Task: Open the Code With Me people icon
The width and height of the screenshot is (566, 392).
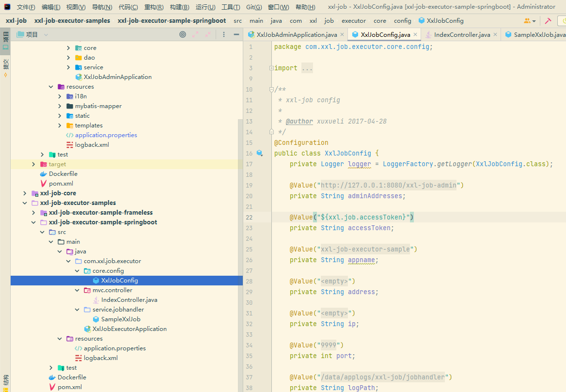Action: pos(528,21)
